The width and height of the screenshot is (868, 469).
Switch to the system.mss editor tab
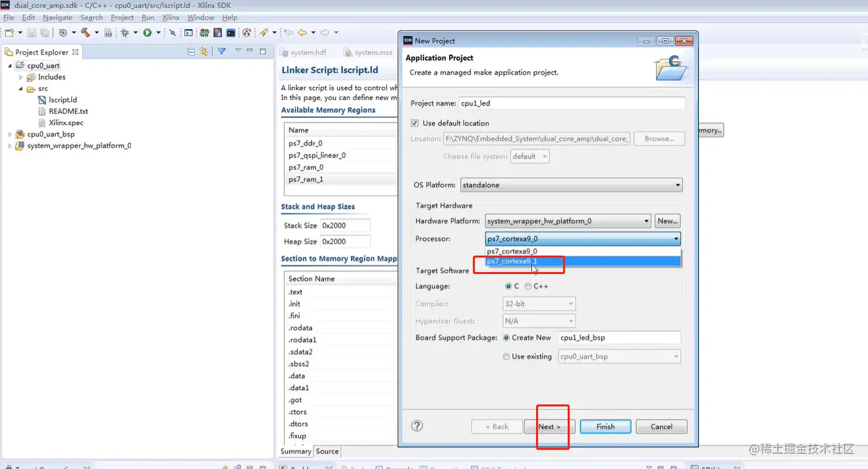(x=367, y=53)
